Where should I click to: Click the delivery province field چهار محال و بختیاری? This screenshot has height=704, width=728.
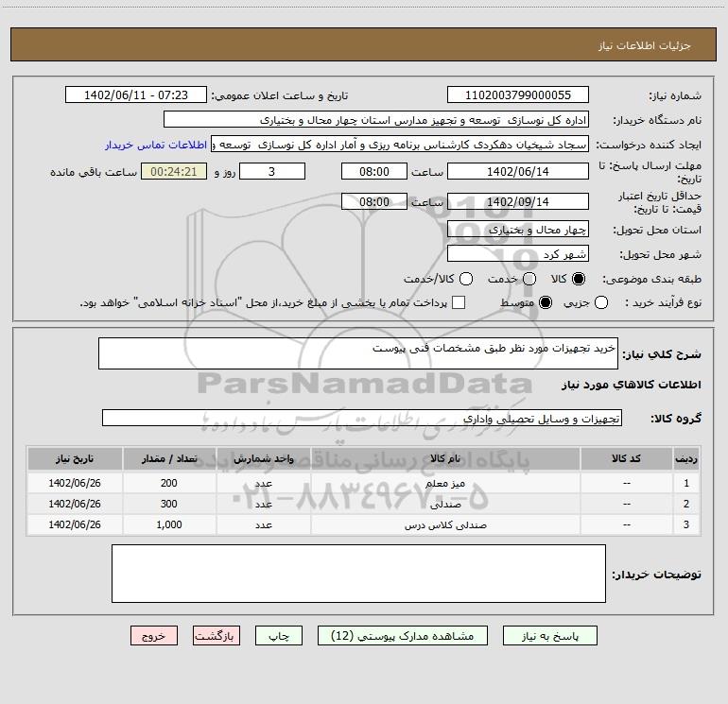[x=518, y=229]
